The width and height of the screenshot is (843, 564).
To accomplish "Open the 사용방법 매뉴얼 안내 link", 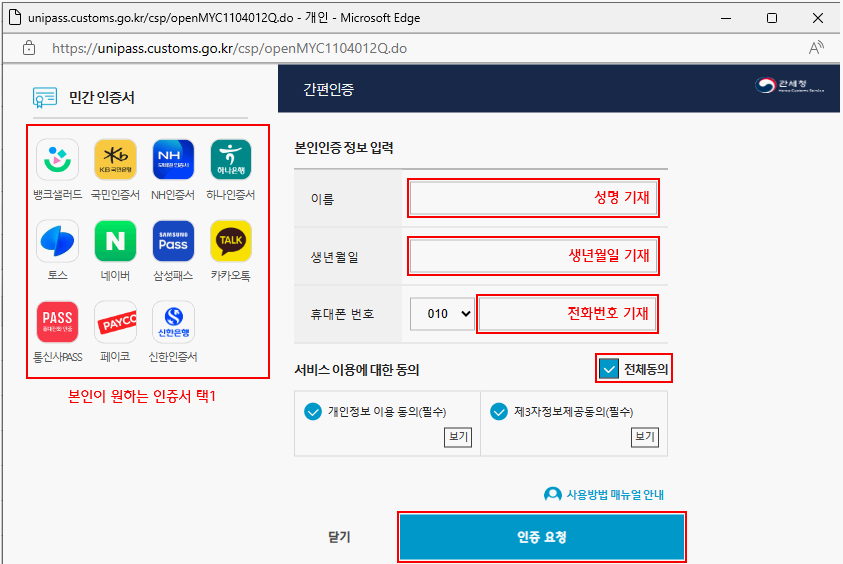I will pyautogui.click(x=615, y=494).
